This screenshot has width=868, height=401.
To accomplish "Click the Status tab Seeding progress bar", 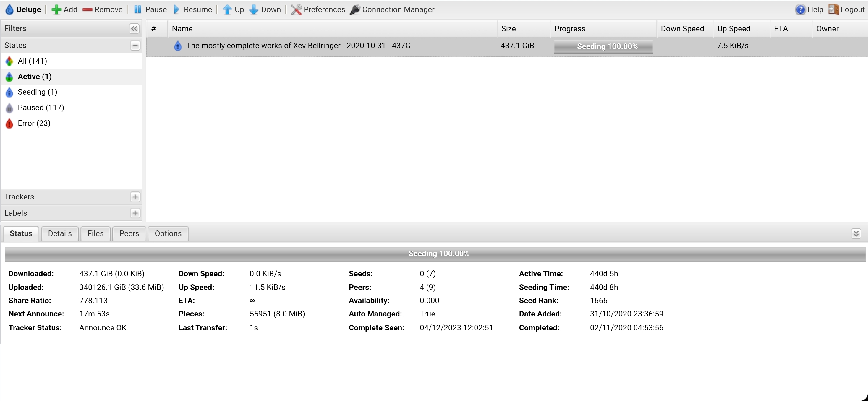I will tap(435, 254).
